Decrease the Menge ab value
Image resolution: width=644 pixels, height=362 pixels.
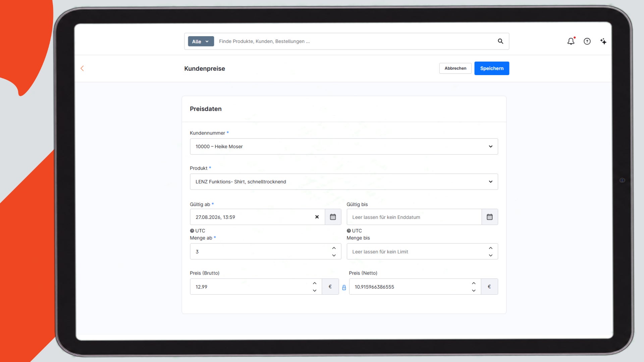334,255
